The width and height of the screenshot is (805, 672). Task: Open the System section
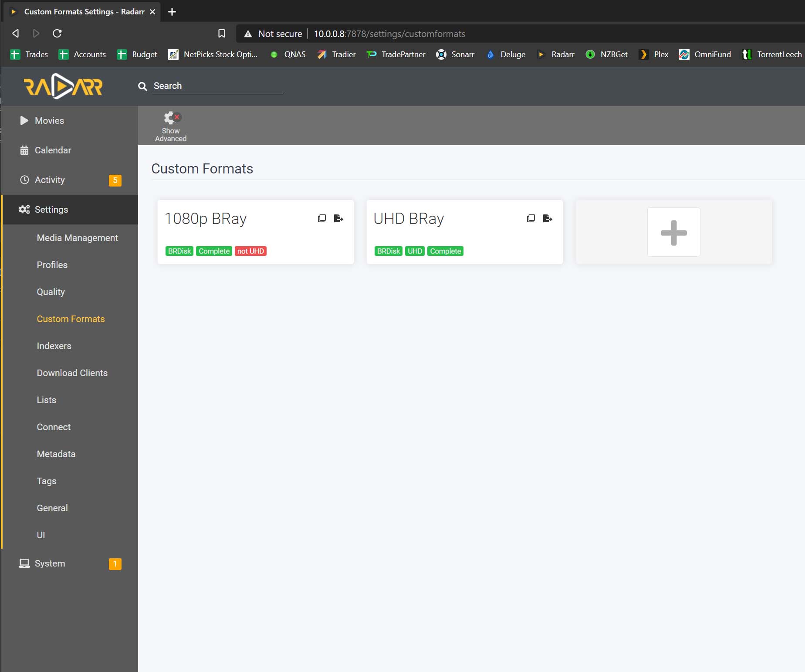point(49,563)
